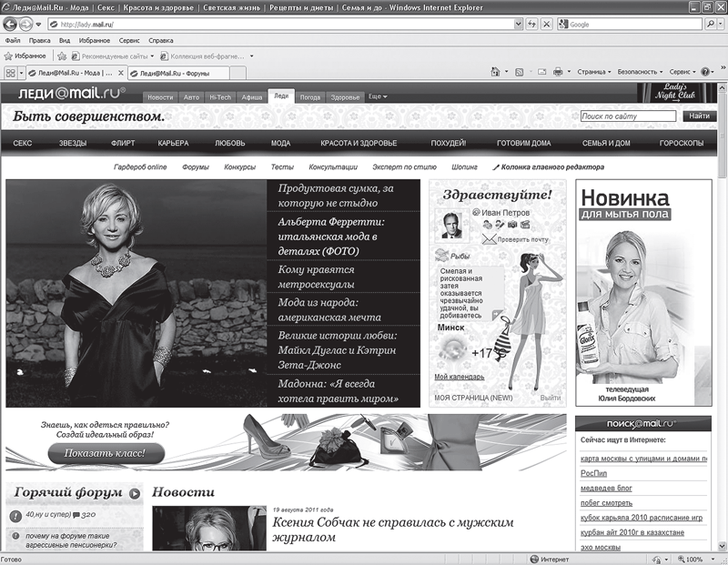The width and height of the screenshot is (728, 565).
Task: Click the Hot forum play arrow icon
Action: (x=135, y=493)
